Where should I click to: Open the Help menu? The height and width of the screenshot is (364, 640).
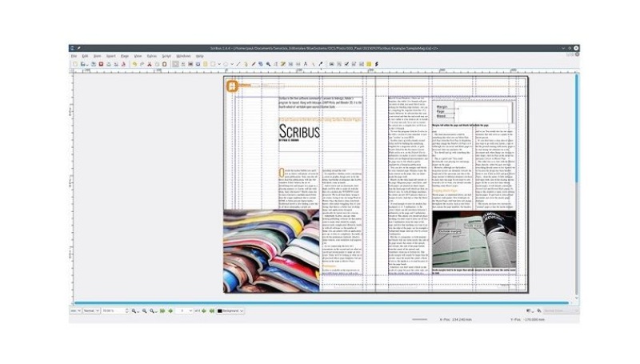[199, 56]
